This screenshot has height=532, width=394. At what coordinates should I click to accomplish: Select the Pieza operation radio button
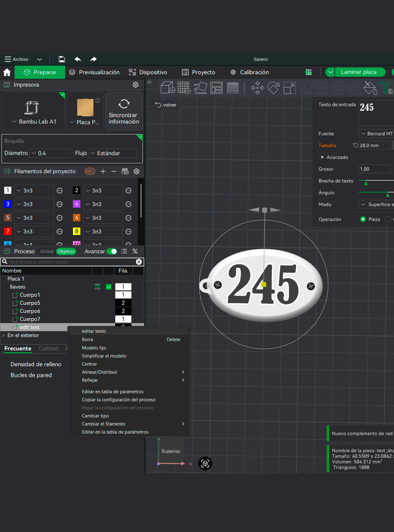click(x=363, y=219)
